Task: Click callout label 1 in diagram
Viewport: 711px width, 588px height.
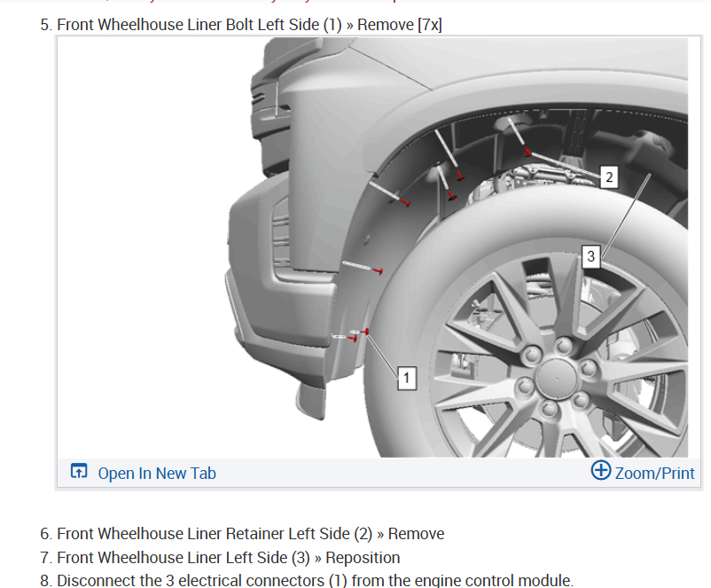Action: pyautogui.click(x=407, y=378)
